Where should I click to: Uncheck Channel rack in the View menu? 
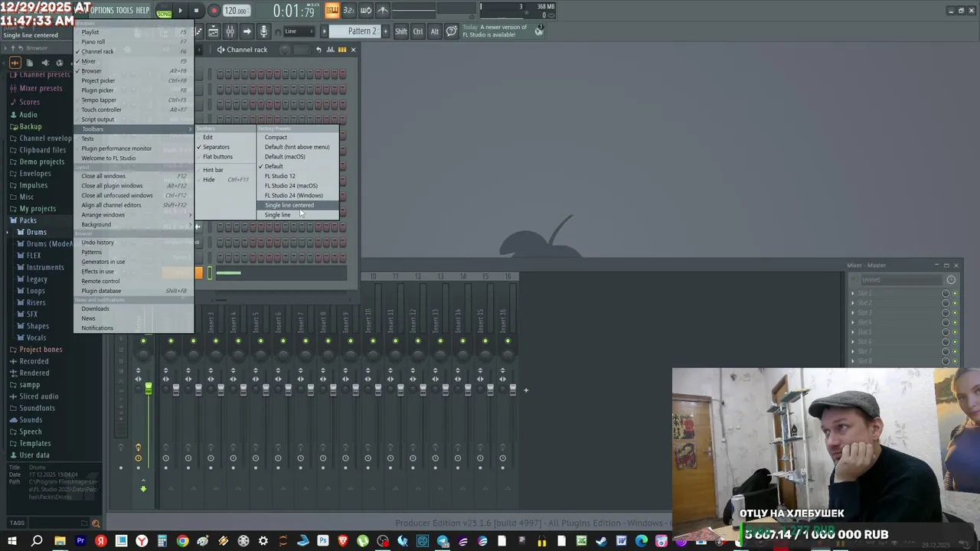coord(133,51)
